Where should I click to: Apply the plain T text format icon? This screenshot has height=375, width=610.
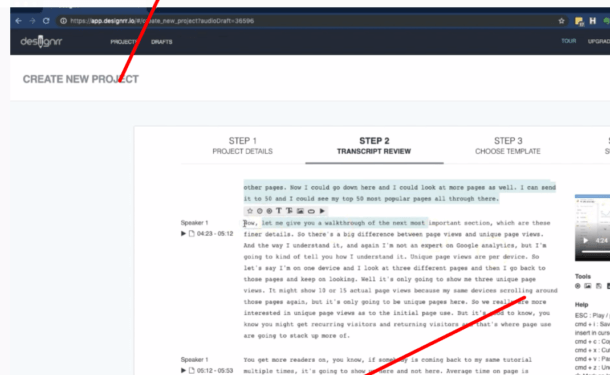coord(279,211)
